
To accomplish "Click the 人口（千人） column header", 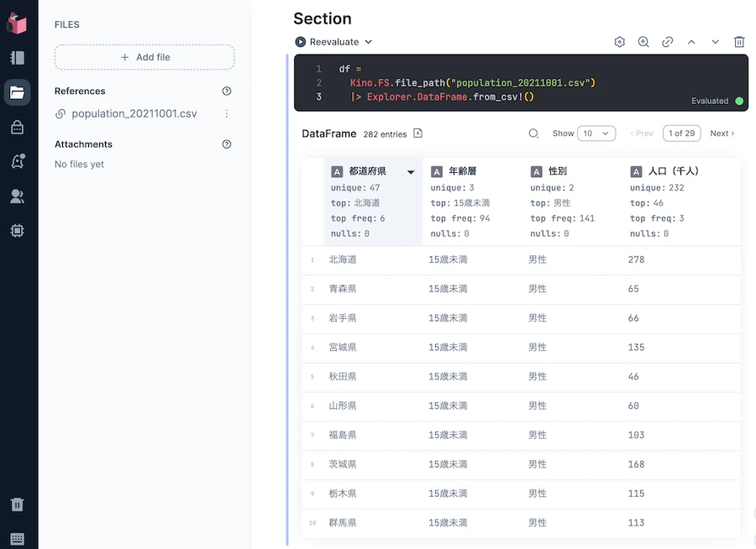I will 673,171.
